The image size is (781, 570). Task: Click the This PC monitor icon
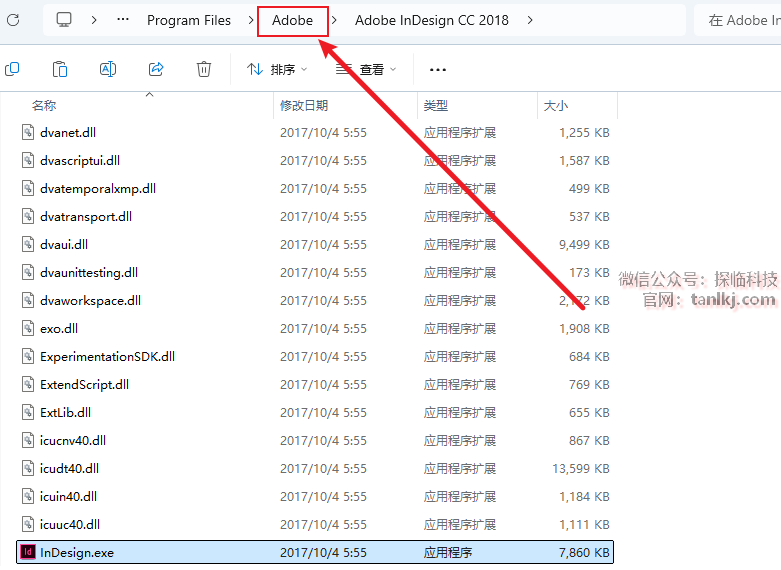click(64, 20)
